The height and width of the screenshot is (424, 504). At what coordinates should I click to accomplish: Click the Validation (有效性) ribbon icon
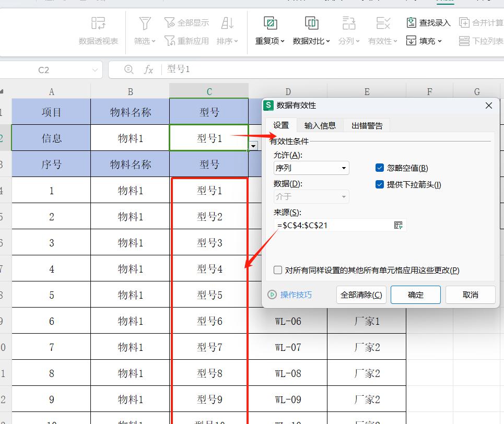pos(383,23)
